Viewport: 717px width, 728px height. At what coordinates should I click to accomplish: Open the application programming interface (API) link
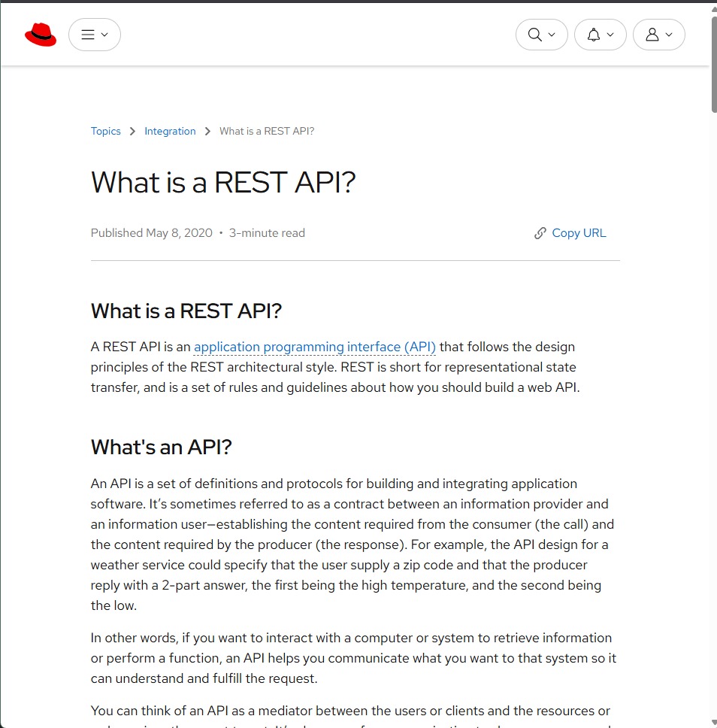click(314, 347)
